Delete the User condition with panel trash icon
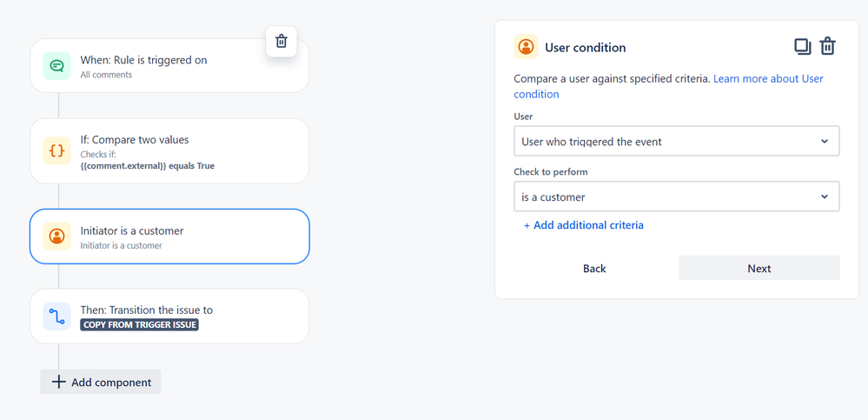 pos(828,47)
